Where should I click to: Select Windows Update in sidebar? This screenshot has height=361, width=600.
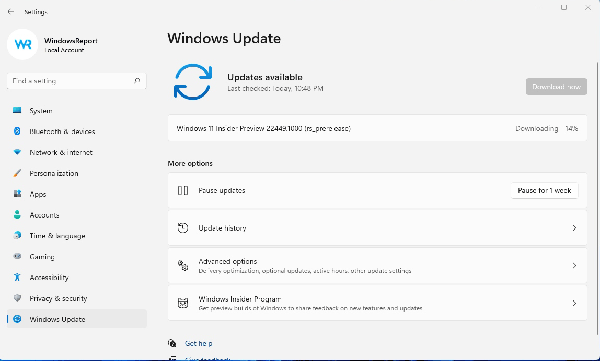tap(77, 319)
